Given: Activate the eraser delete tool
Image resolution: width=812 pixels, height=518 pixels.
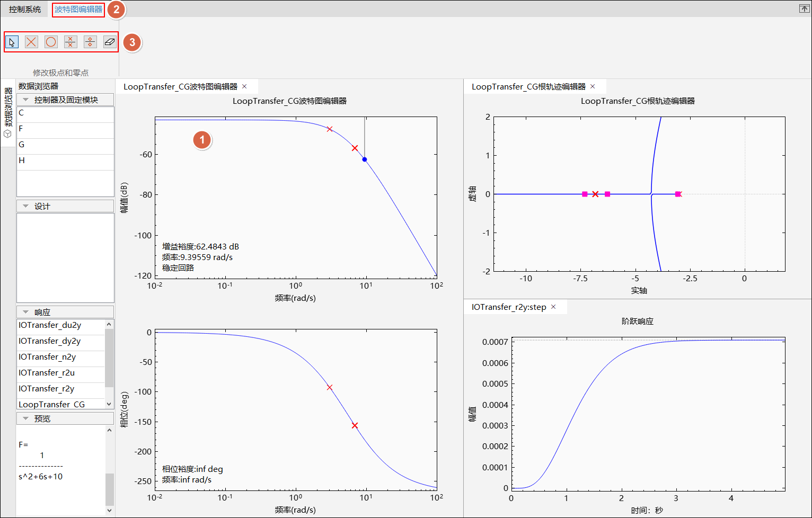Looking at the screenshot, I should point(110,42).
